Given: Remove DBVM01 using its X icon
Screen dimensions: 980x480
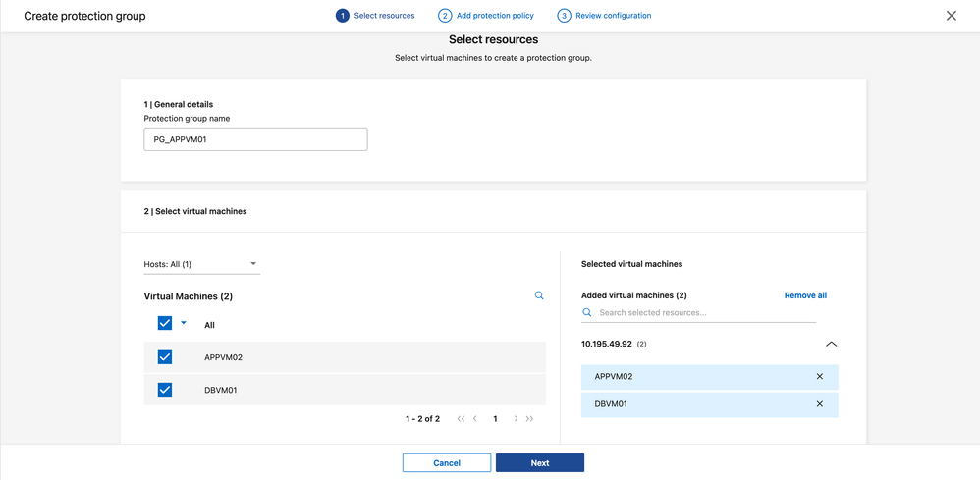Looking at the screenshot, I should tap(820, 404).
